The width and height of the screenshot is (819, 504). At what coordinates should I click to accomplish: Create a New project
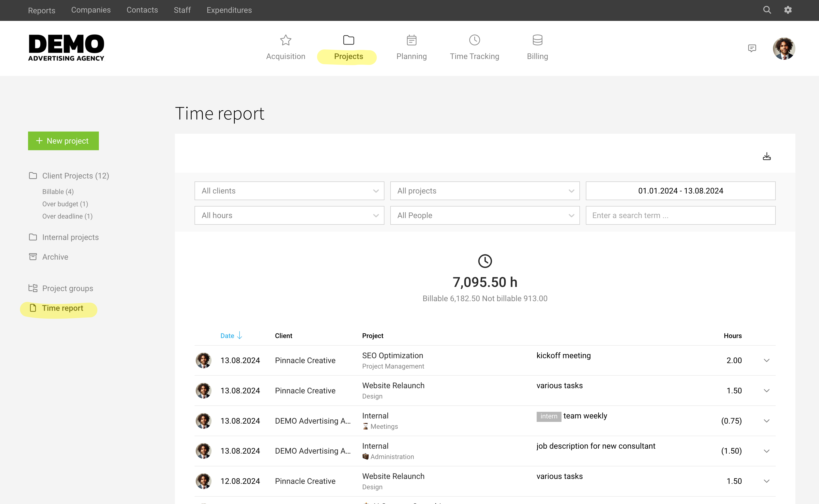[x=63, y=141]
